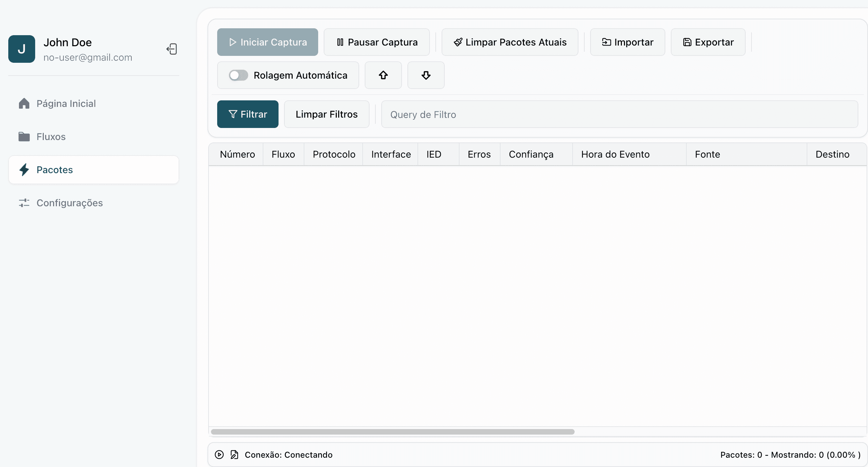868x467 pixels.
Task: Click the Erros column header
Action: [479, 154]
